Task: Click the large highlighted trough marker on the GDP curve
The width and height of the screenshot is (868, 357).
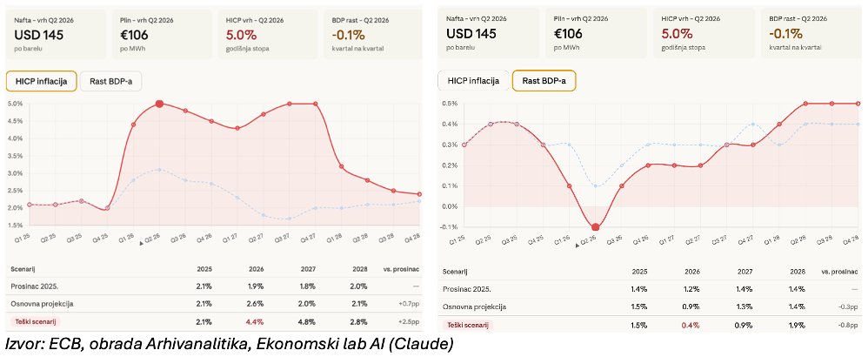Action: pyautogui.click(x=594, y=226)
